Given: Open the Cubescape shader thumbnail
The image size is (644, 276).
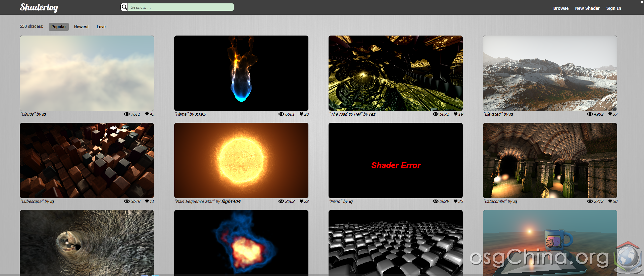Looking at the screenshot, I should 87,160.
